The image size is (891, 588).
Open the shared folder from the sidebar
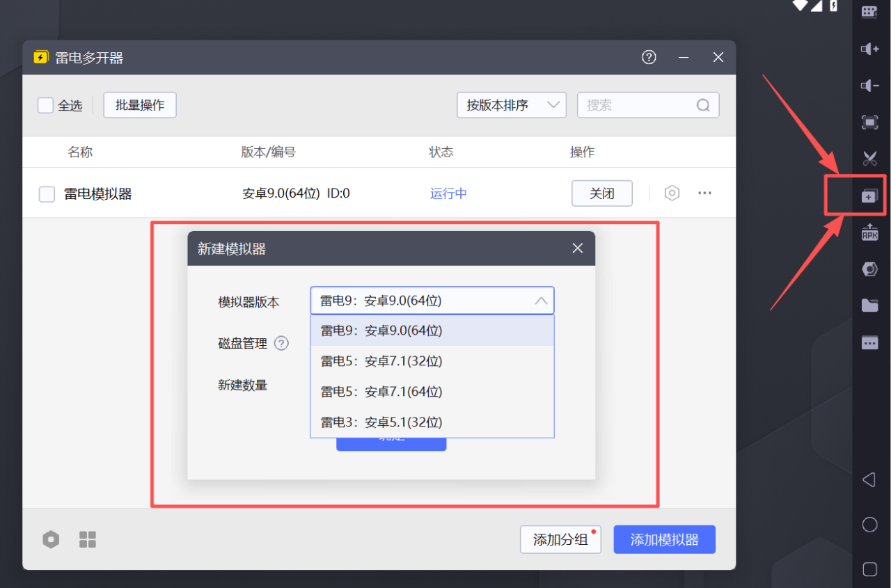click(x=869, y=305)
